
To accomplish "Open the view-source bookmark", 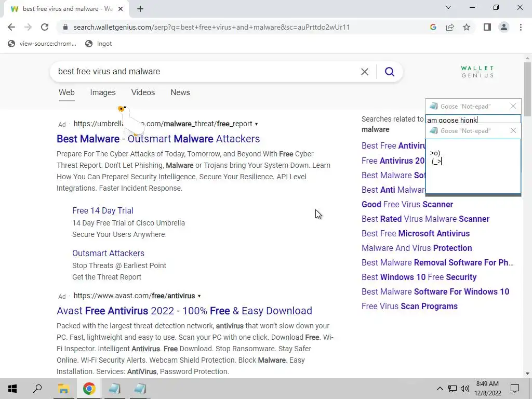I will (43, 44).
